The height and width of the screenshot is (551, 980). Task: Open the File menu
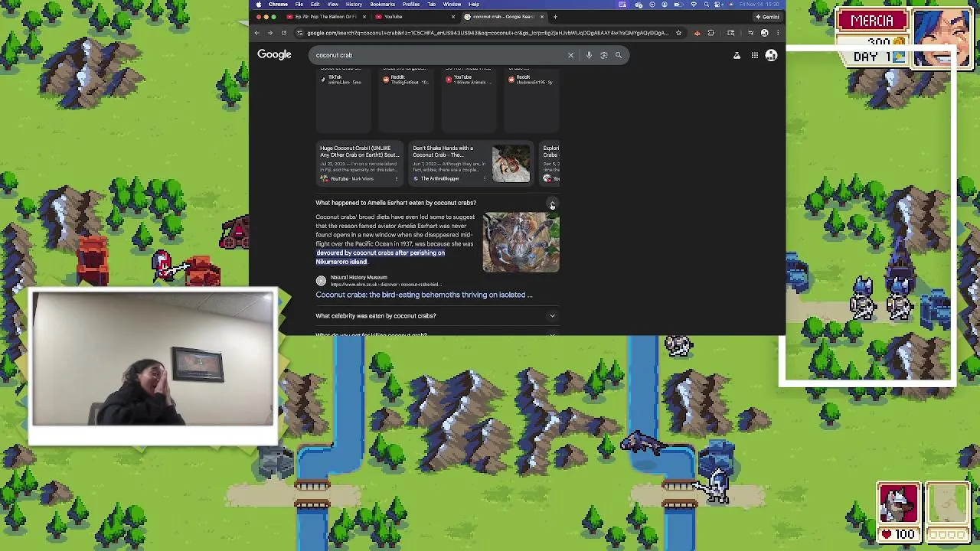[x=299, y=5]
